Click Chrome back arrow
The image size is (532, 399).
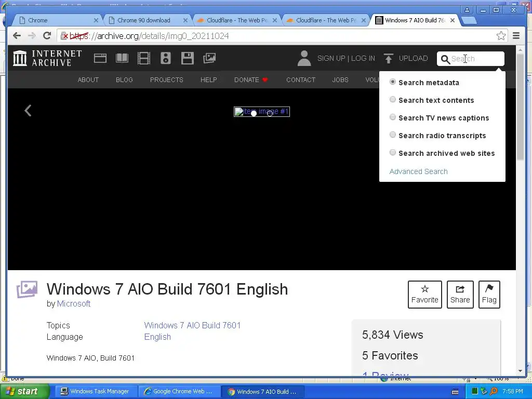17,36
